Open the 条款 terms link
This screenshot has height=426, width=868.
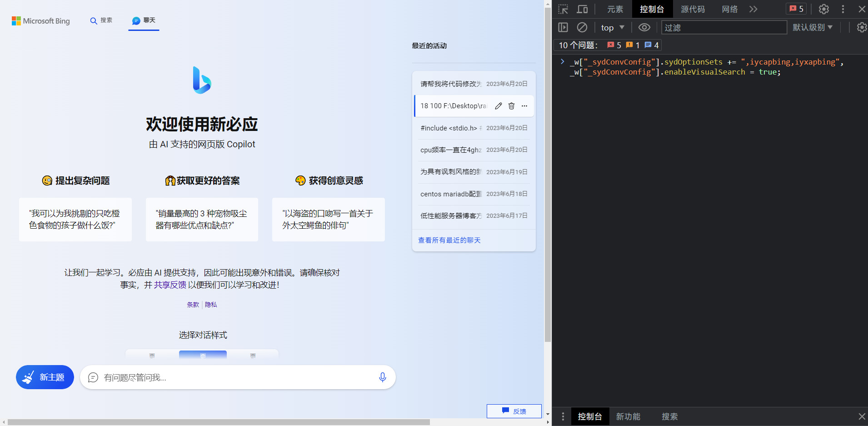193,305
